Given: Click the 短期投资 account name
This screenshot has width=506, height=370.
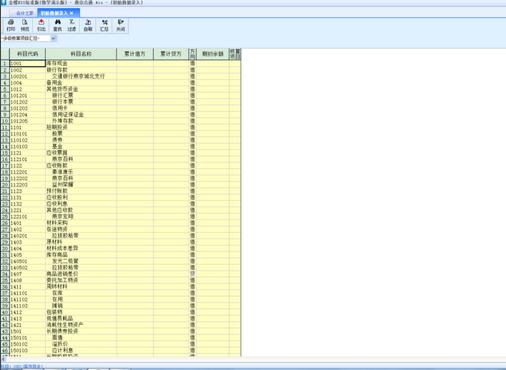Looking at the screenshot, I should click(81, 127).
